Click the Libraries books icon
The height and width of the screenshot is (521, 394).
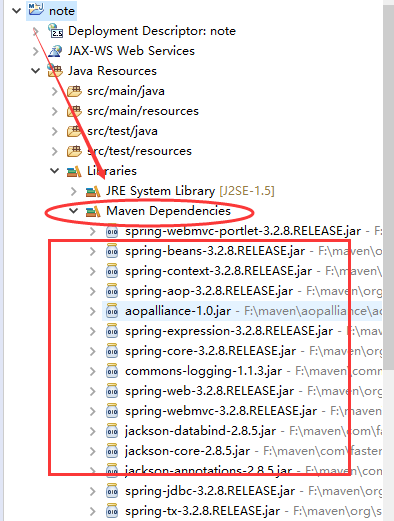click(74, 171)
